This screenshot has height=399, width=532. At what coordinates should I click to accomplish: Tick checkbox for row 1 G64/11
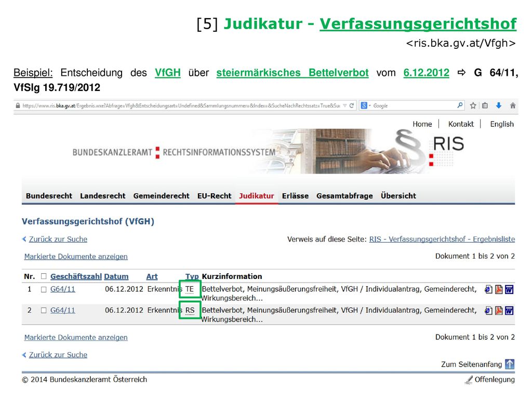[44, 289]
